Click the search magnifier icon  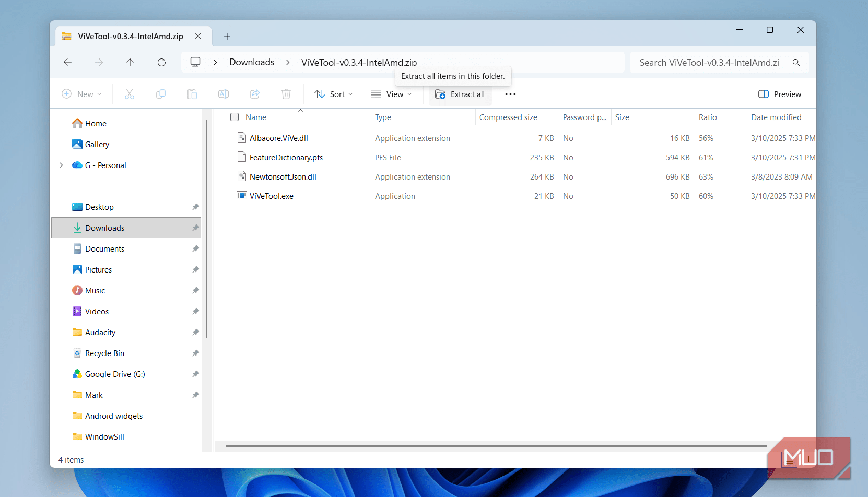click(x=796, y=62)
